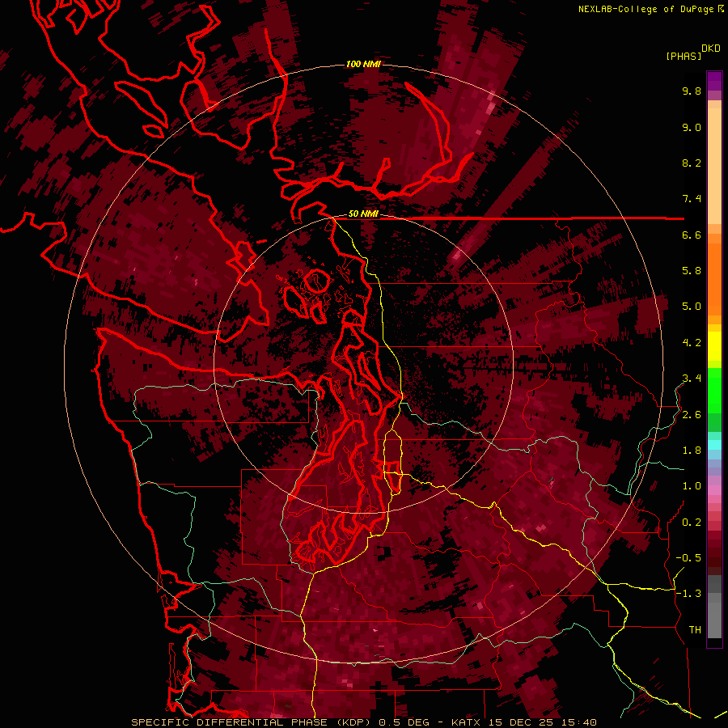This screenshot has height=728, width=728.
Task: Click the 5.0 value on the color scale
Action: 692,307
